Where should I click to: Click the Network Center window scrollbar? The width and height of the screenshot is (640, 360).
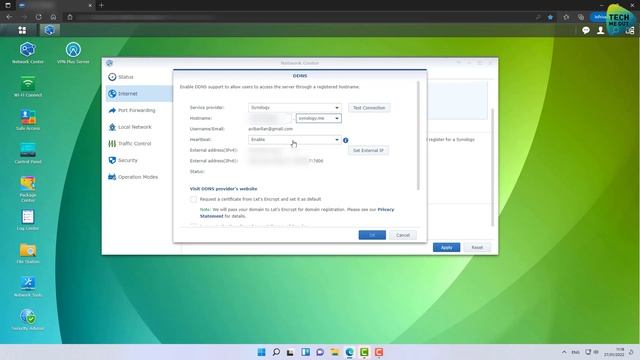pos(493,167)
